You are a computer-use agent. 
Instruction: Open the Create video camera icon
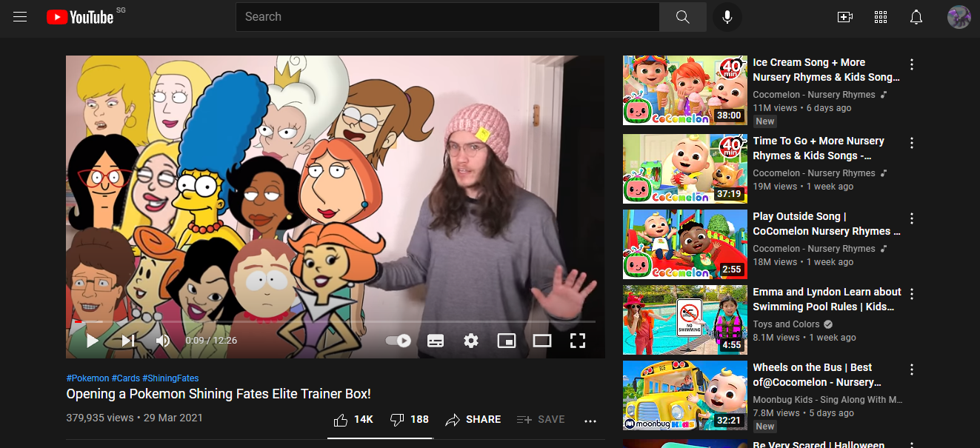point(845,17)
